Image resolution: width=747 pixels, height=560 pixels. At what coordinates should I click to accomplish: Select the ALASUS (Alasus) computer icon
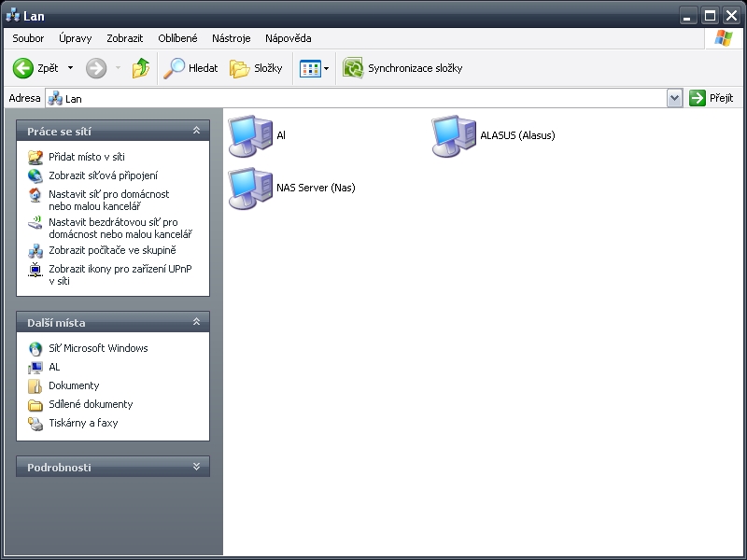[x=454, y=135]
